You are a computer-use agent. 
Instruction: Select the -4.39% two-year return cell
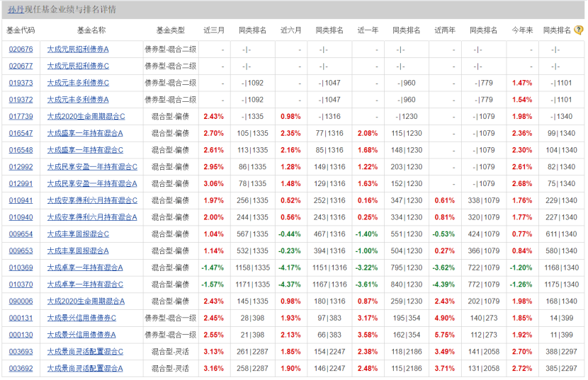(443, 284)
